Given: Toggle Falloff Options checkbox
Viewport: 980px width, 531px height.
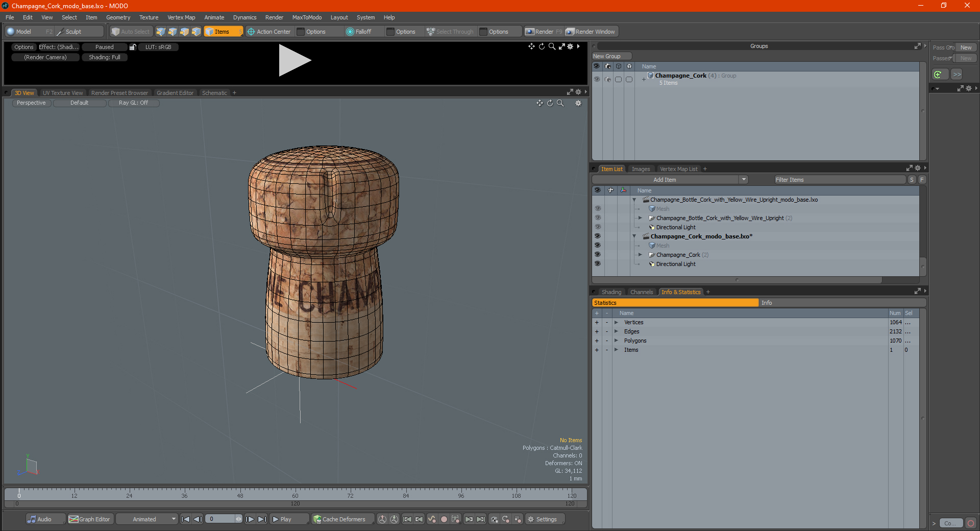Looking at the screenshot, I should click(390, 32).
